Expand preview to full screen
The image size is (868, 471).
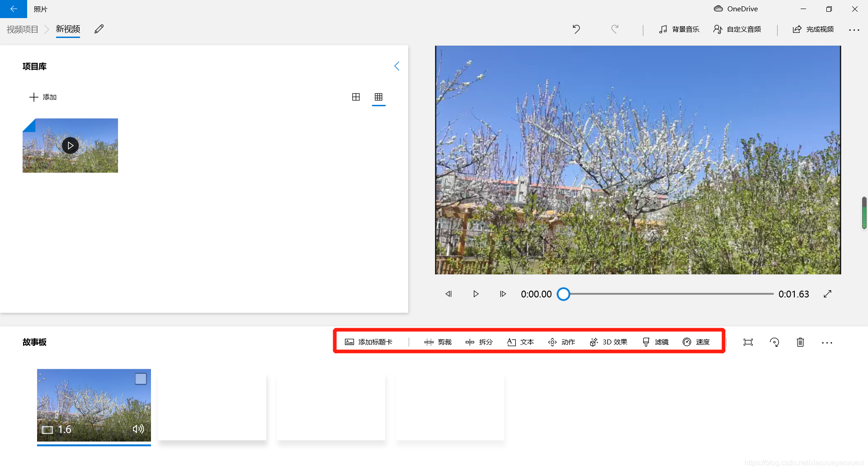(827, 294)
